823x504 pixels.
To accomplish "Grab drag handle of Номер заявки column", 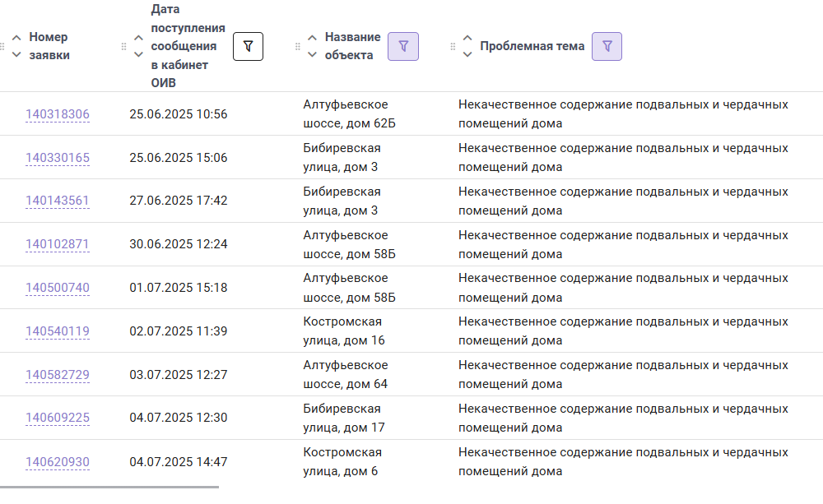I will coord(2,46).
